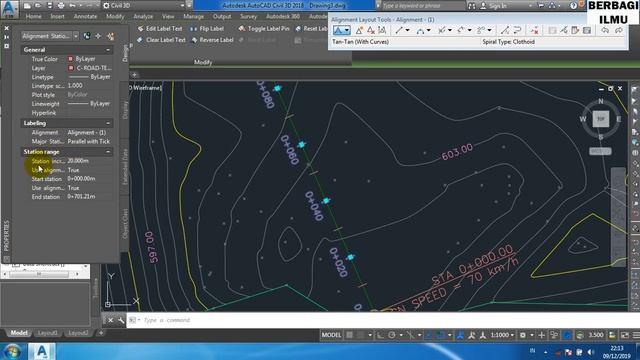Click the Quick Select icon in Properties palette
Screen dimensions: 640x360
[110, 36]
